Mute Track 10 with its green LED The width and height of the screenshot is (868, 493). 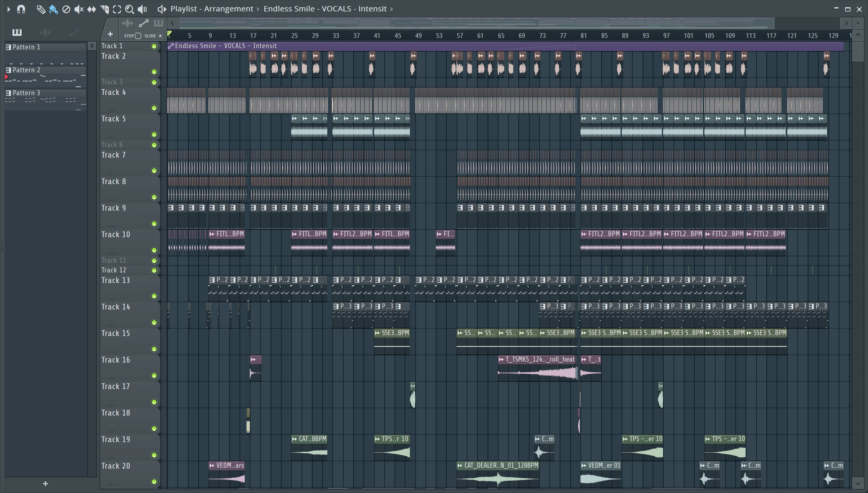(x=154, y=250)
